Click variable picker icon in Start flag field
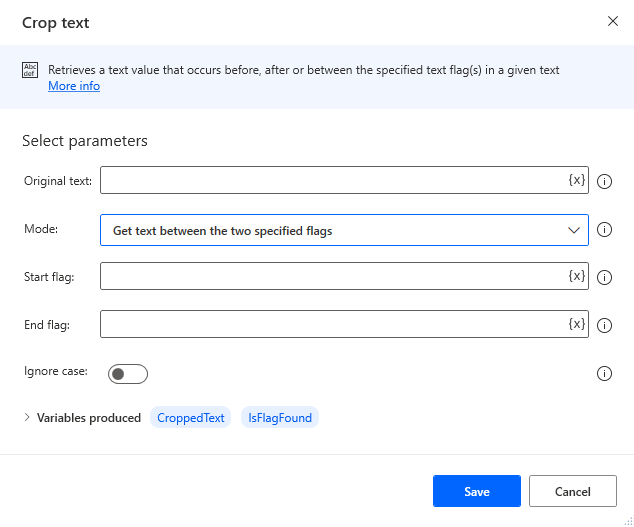This screenshot has width=634, height=527. [576, 276]
